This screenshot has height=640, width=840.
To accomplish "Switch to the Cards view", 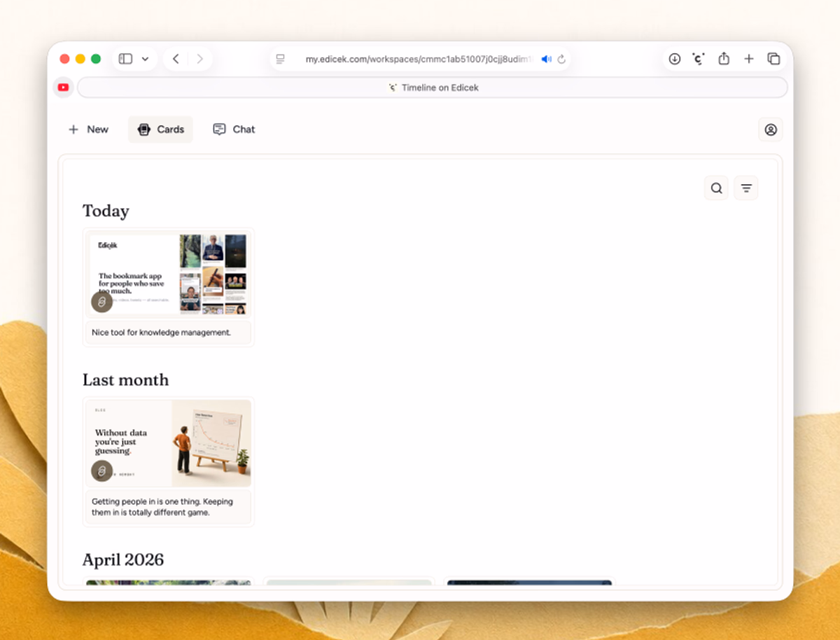I will [160, 130].
